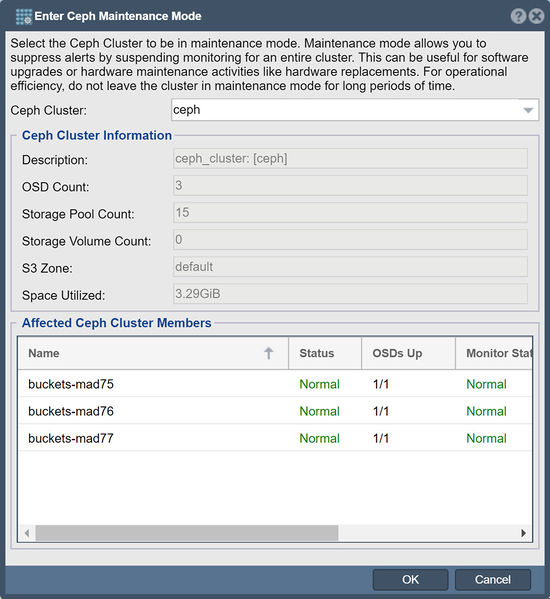This screenshot has height=599, width=550.
Task: Click the Ceph Cluster Information group title
Action: 97,135
